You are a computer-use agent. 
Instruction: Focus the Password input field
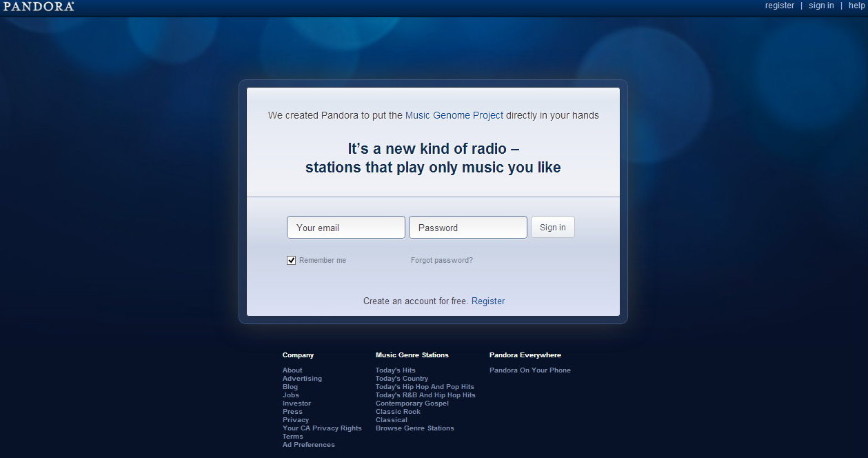coord(468,228)
